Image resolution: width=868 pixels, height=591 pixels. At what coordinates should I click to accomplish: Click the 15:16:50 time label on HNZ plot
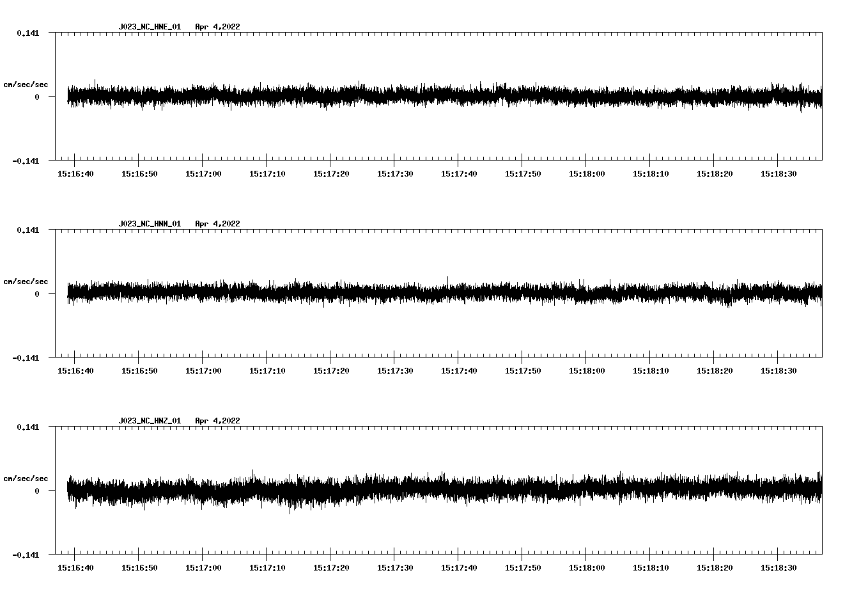pos(139,568)
